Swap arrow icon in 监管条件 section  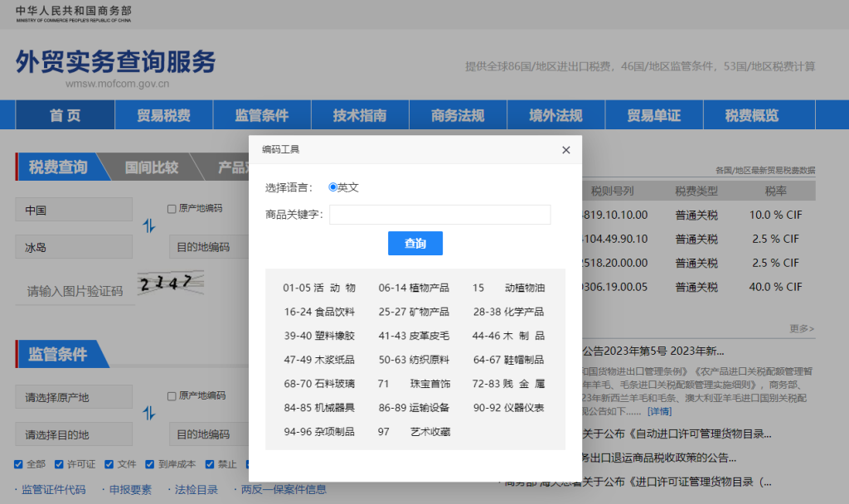pos(149,413)
